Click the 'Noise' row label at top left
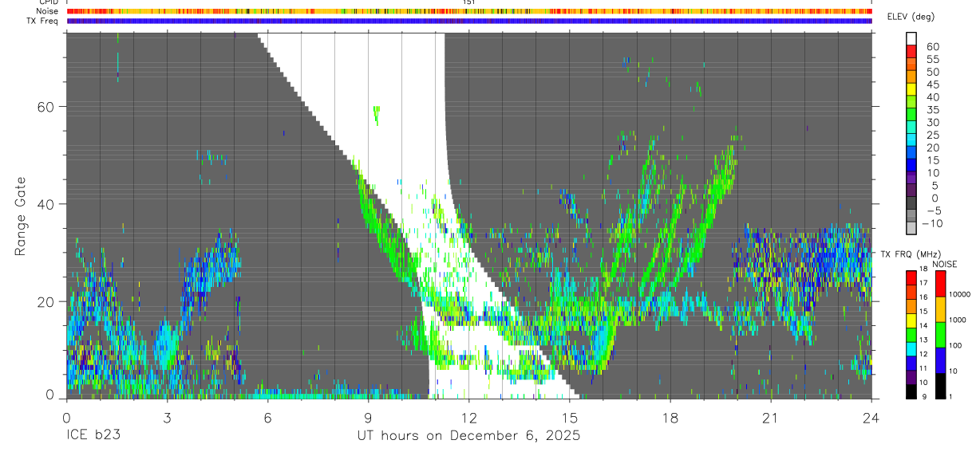The width and height of the screenshot is (980, 452). (x=48, y=11)
